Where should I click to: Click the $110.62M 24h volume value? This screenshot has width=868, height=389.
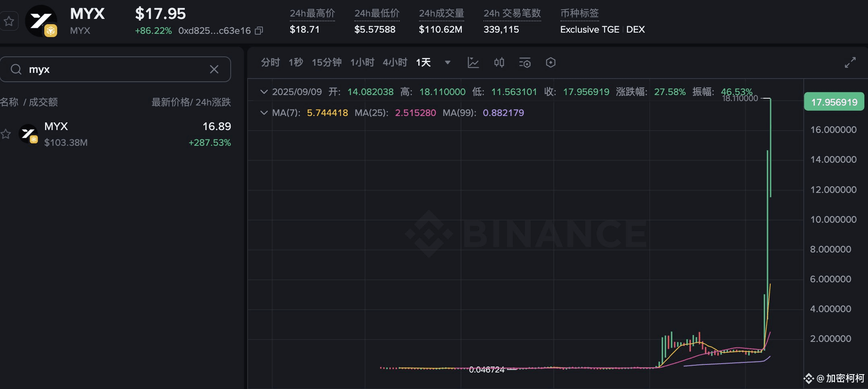click(440, 29)
